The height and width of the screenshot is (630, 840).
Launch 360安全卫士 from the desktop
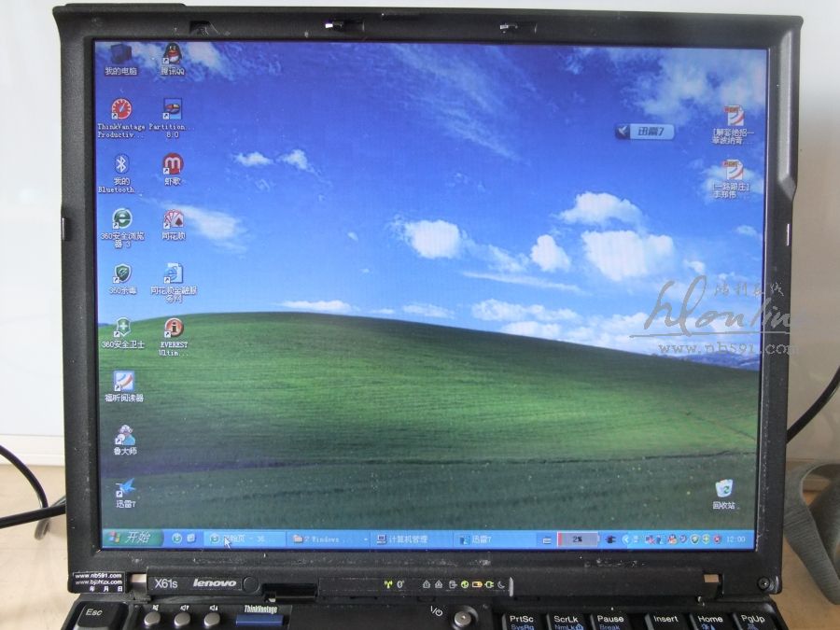click(122, 333)
